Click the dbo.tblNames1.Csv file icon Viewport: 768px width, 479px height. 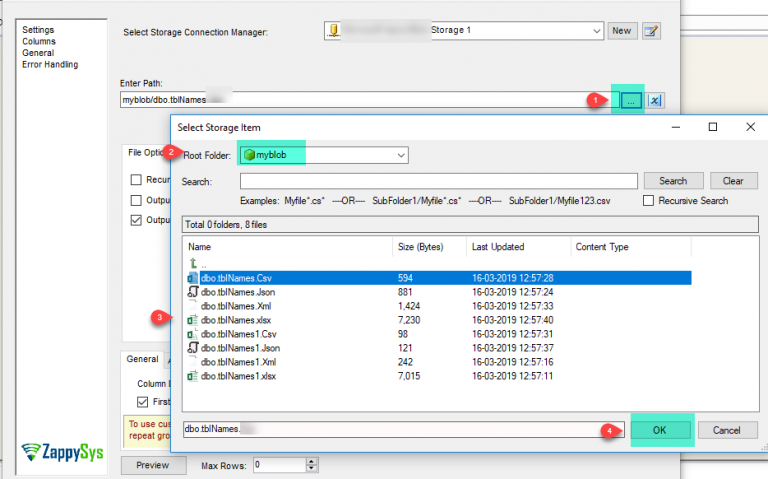pos(193,334)
